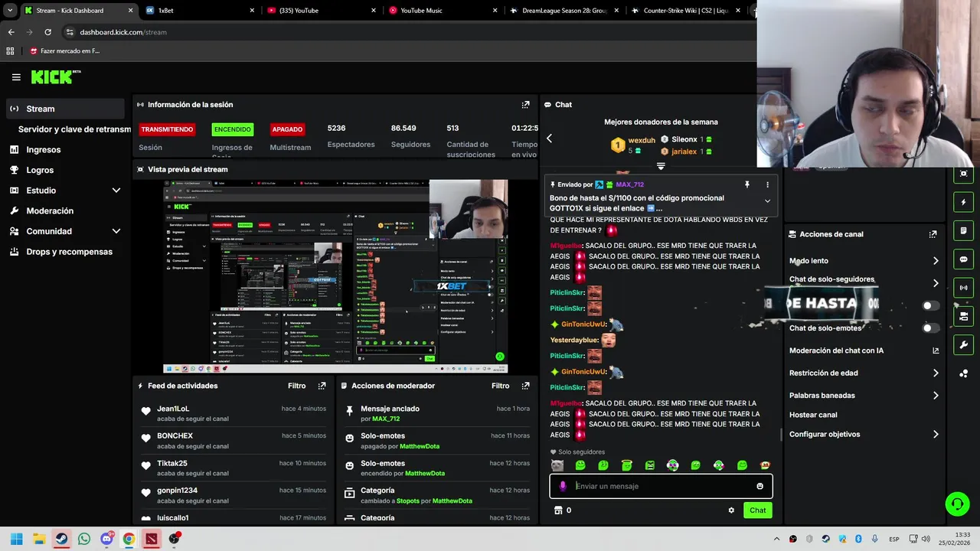Pop out the Acciones de moderador panel
Screen dimensions: 980x551
[x=525, y=386]
